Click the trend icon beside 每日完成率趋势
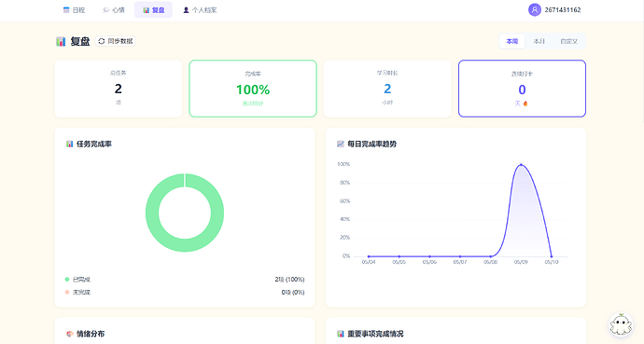 point(341,144)
